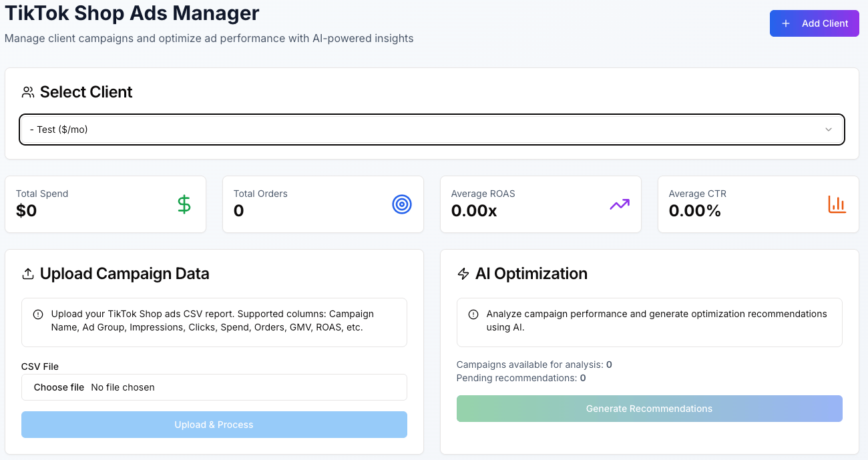Screen dimensions: 868x460
Task: Click the Choose file button
Action: [59, 387]
